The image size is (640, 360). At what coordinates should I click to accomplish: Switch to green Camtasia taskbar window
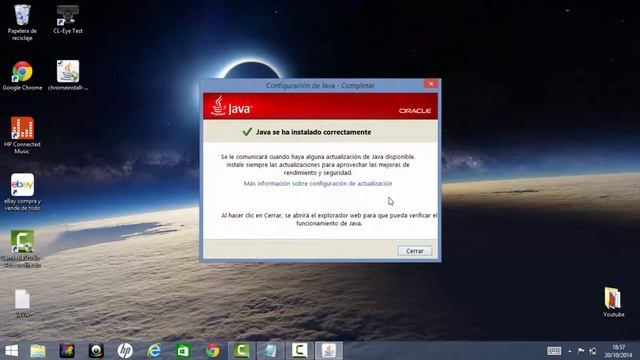tap(242, 351)
